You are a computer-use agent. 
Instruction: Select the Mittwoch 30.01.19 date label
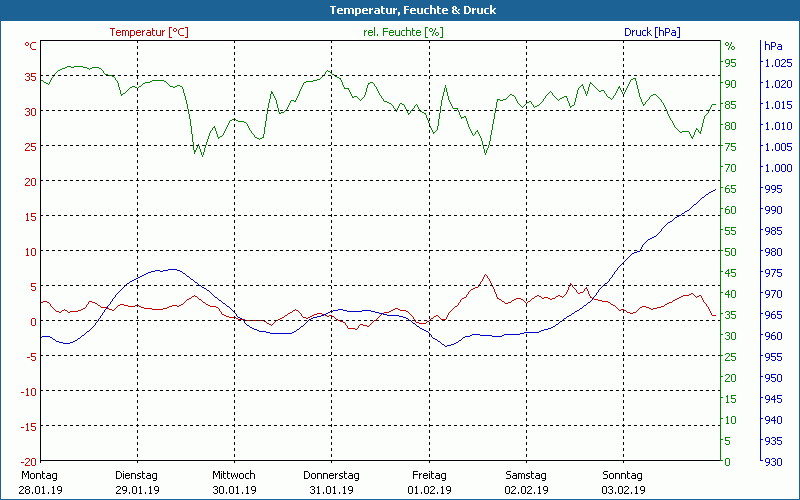click(x=234, y=483)
